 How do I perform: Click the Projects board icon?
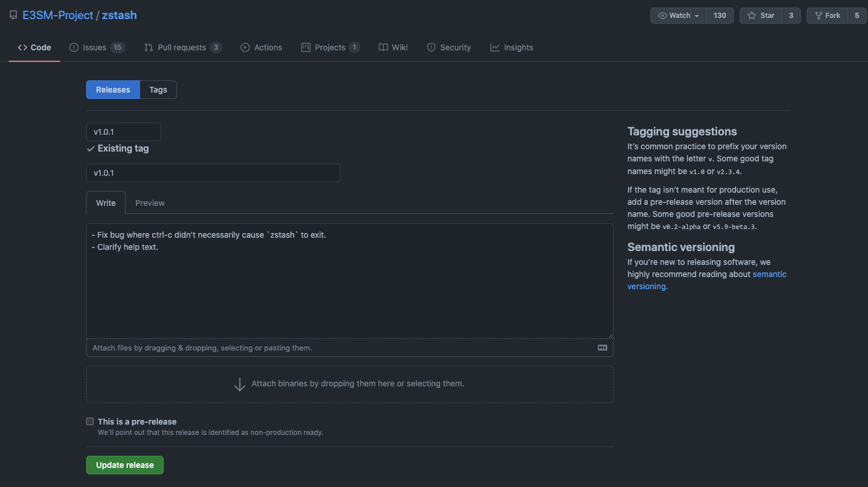pos(306,47)
